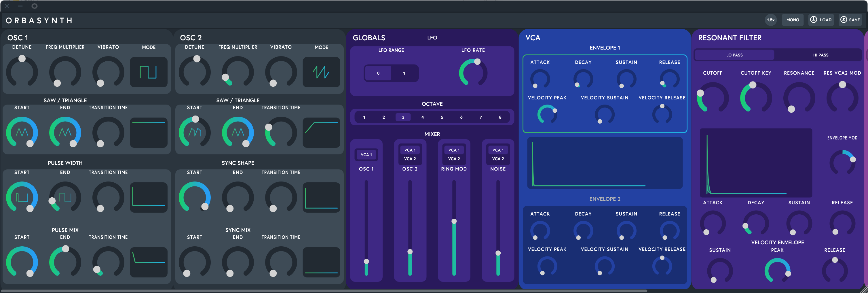Image resolution: width=868 pixels, height=293 pixels.
Task: Select octave 8
Action: point(500,117)
